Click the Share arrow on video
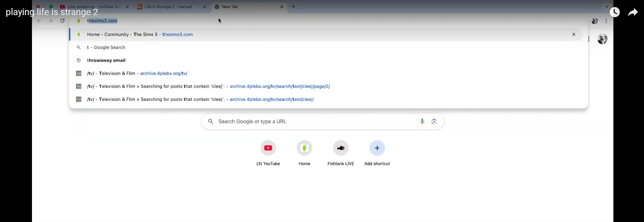Viewport: 644px width, 222px height. click(633, 12)
